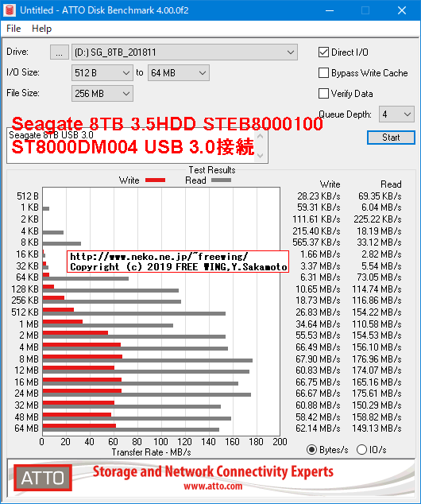Uncheck the Direct I/O checkbox
The image size is (421, 504).
click(x=323, y=52)
